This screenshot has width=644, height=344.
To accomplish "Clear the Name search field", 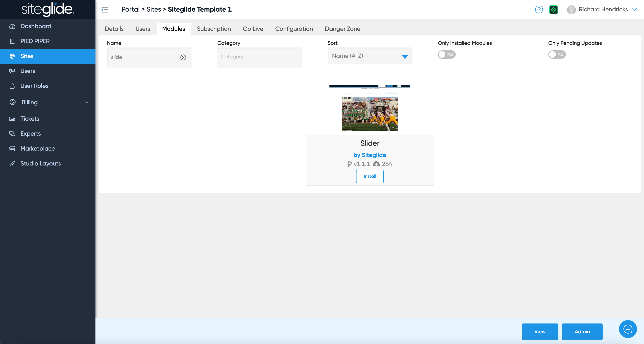I will tap(183, 57).
